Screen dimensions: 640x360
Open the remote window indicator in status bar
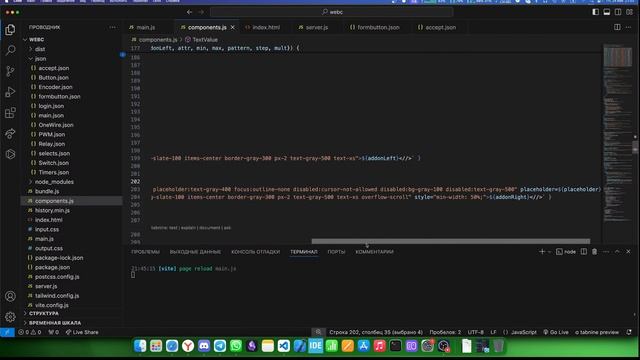point(7,332)
